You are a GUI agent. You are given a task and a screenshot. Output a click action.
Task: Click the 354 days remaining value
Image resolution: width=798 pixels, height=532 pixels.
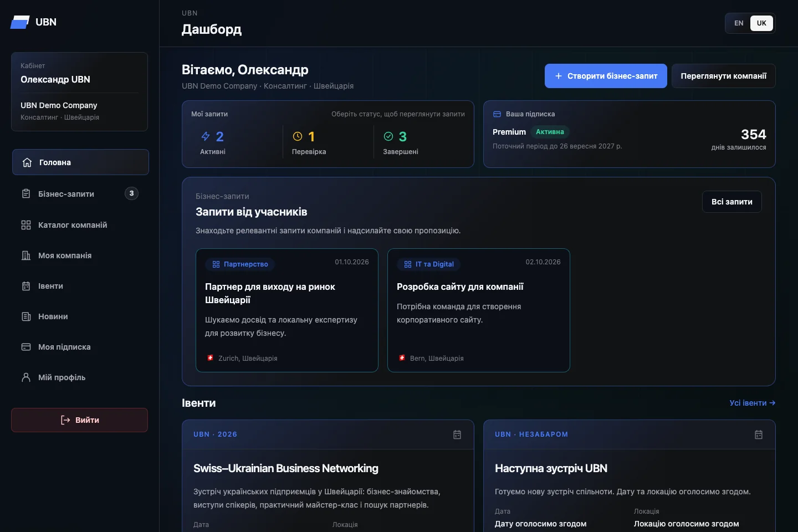(754, 135)
